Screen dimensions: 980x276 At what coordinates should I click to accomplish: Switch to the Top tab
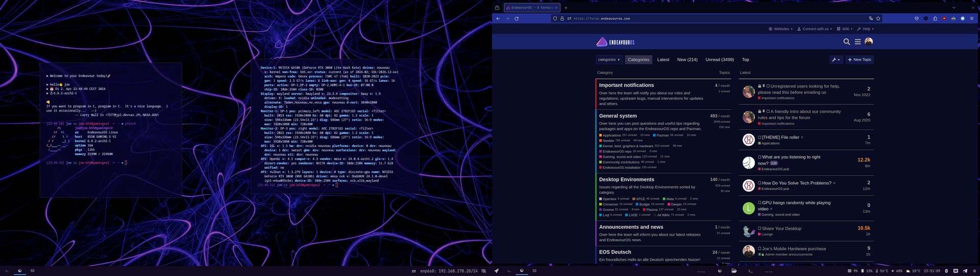pos(745,60)
